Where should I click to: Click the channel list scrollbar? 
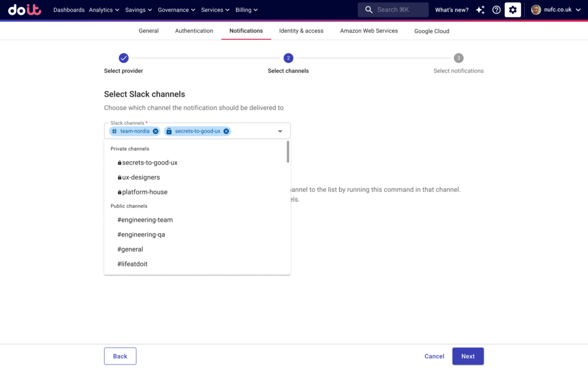tap(288, 152)
